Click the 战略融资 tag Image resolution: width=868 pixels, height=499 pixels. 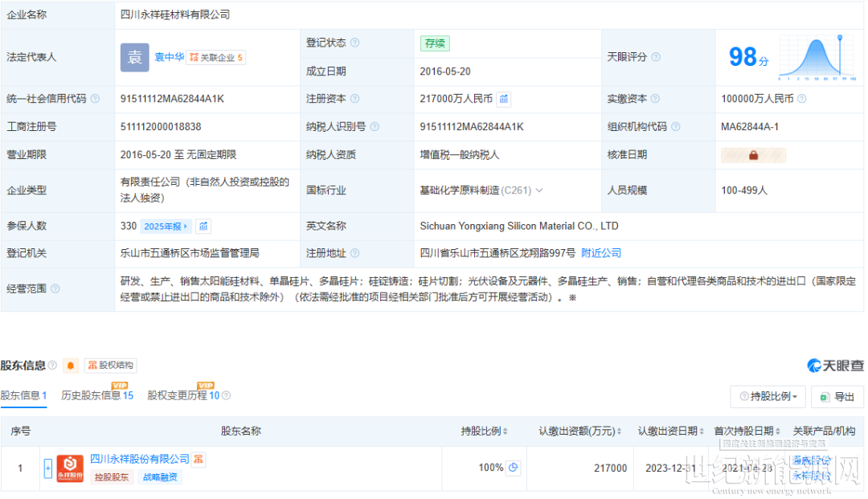coord(160,477)
